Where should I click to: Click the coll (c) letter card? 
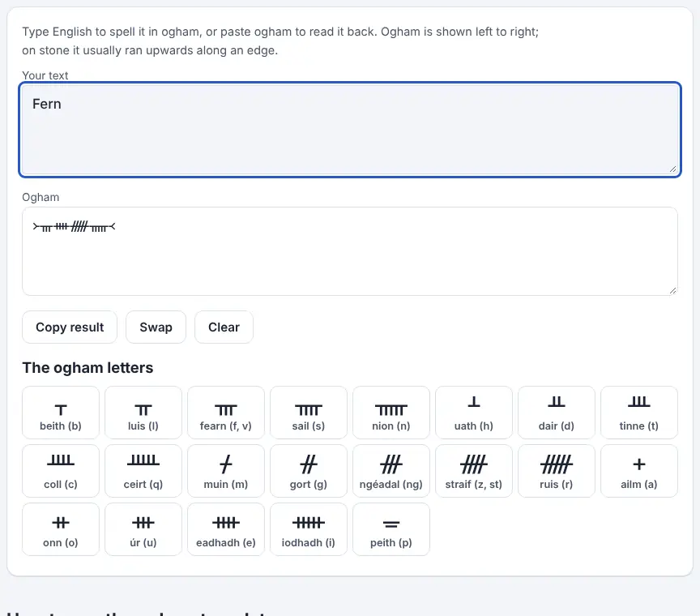[x=61, y=471]
